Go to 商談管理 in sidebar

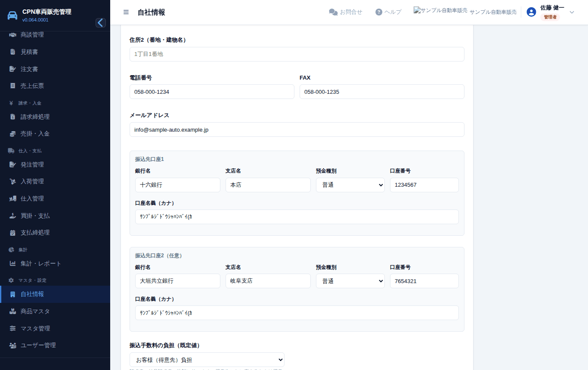pos(55,35)
